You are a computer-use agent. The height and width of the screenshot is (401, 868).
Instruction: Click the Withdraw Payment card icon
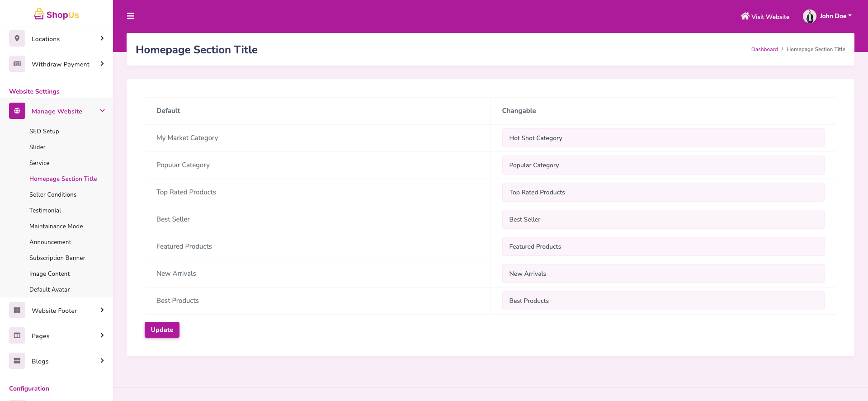pyautogui.click(x=17, y=64)
